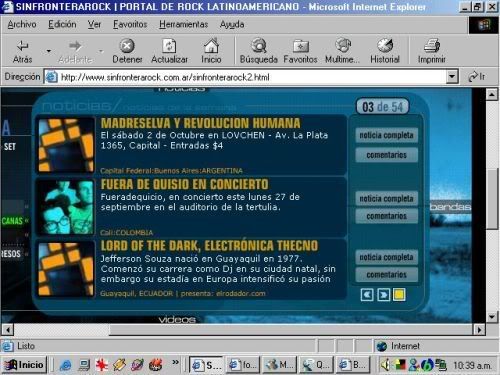Click the horizontal scrollbar left arrow
This screenshot has height=375, width=500.
(7, 330)
